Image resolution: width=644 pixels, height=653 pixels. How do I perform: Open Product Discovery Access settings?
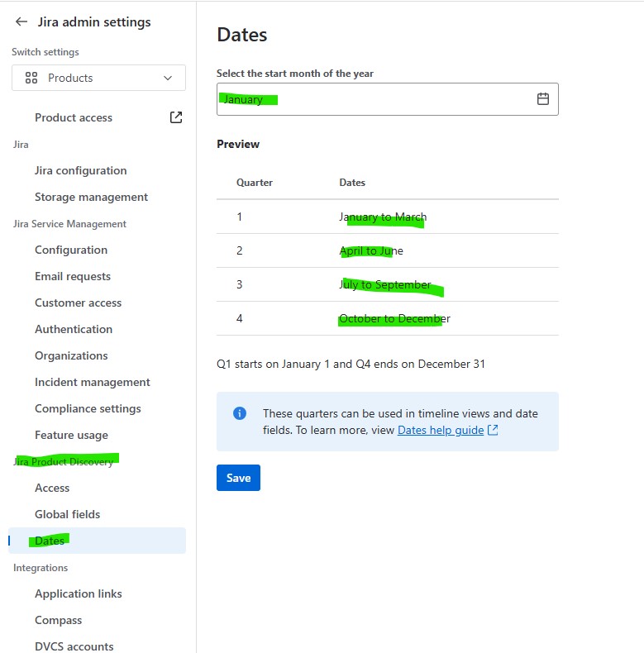click(52, 488)
